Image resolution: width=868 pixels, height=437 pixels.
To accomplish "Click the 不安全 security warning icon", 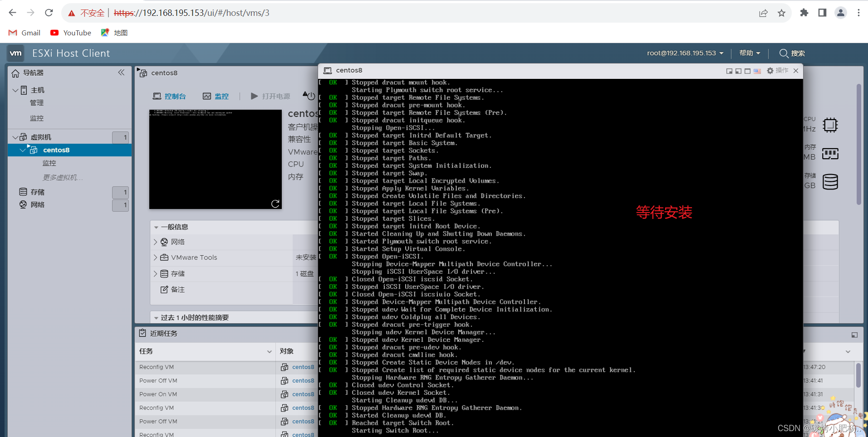I will pos(72,13).
